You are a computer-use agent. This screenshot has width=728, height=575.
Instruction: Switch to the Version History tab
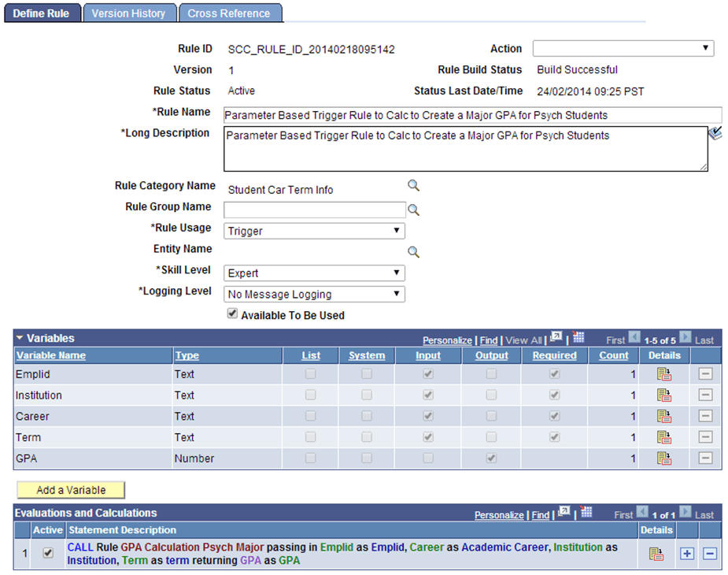pyautogui.click(x=129, y=13)
